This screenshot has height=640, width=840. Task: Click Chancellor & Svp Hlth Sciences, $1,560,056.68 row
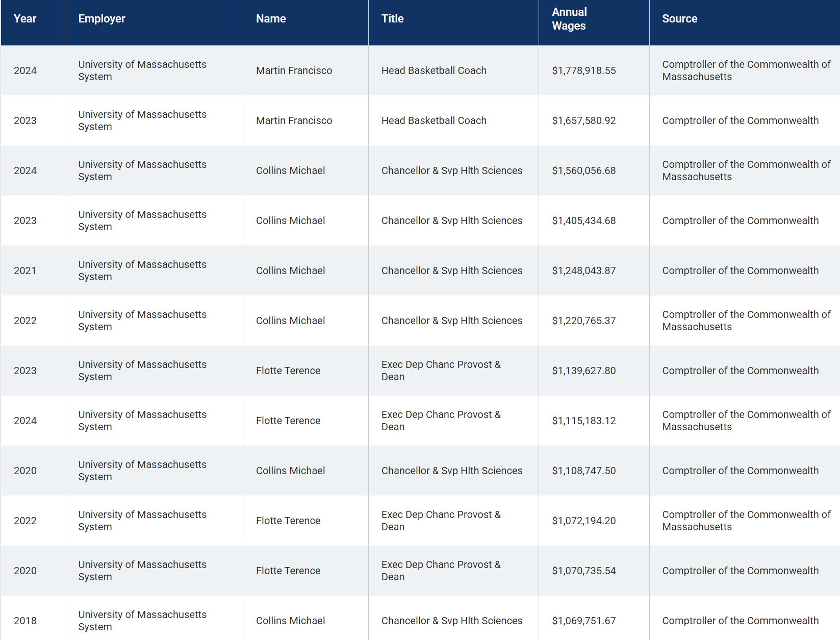[452, 171]
